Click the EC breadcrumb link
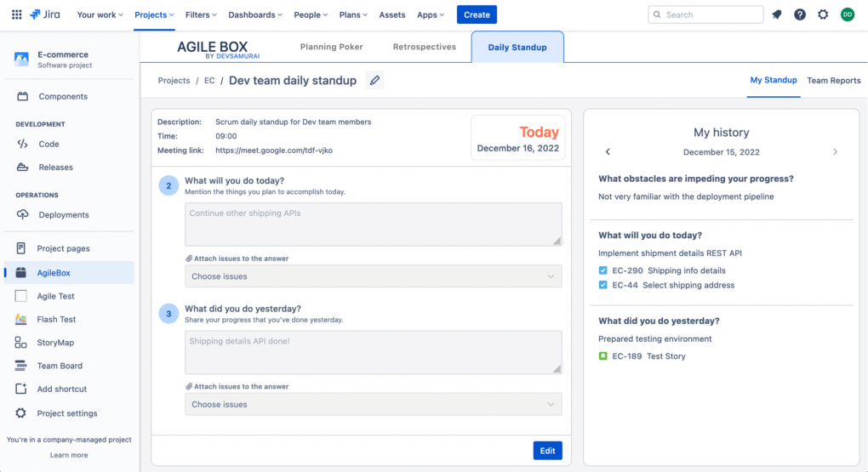This screenshot has width=868, height=472. pos(209,80)
